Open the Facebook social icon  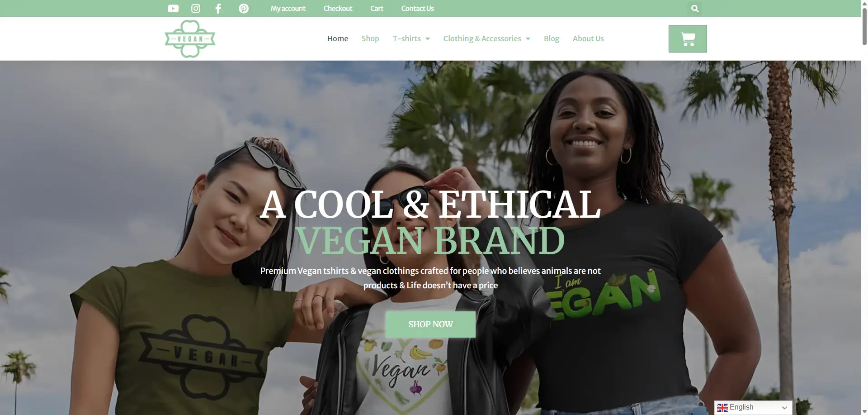[218, 9]
